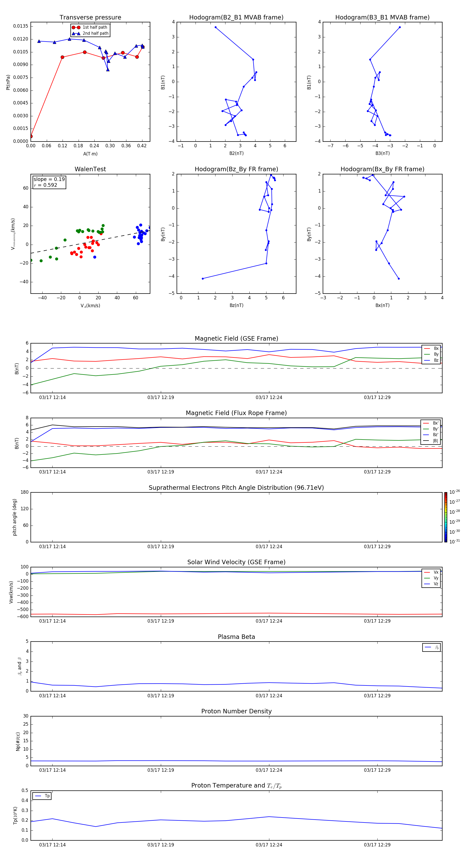The width and height of the screenshot is (473, 868).
Task: Click the 'A(T·m)' x-axis label
Action: (90, 154)
